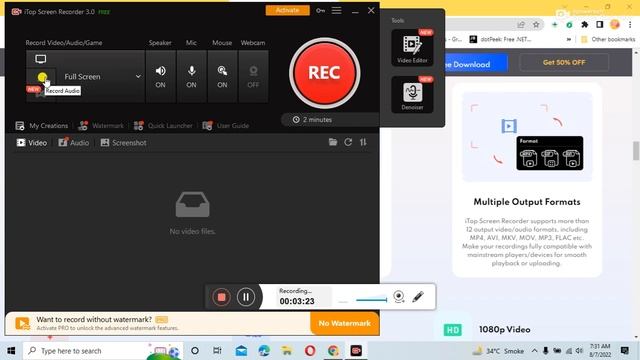Open the output folder icon
The image size is (640, 360).
tap(333, 142)
